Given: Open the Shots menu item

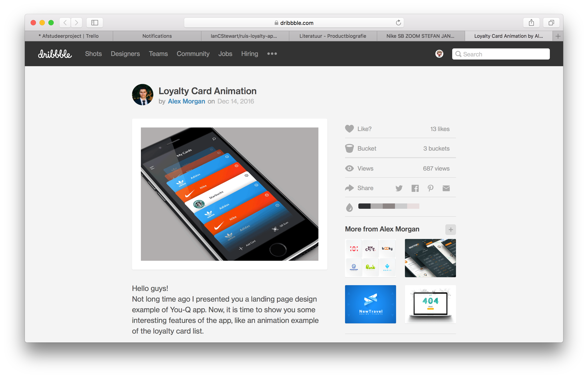Looking at the screenshot, I should point(93,54).
